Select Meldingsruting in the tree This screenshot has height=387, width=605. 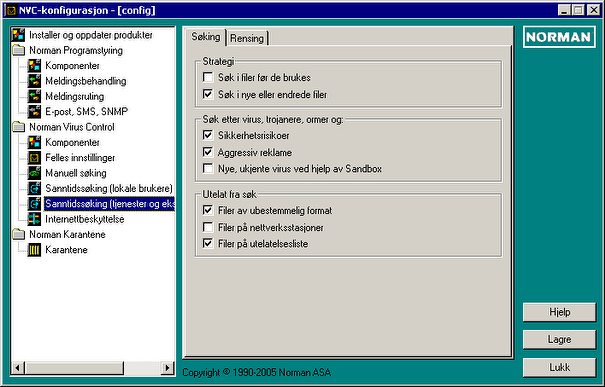[74, 96]
